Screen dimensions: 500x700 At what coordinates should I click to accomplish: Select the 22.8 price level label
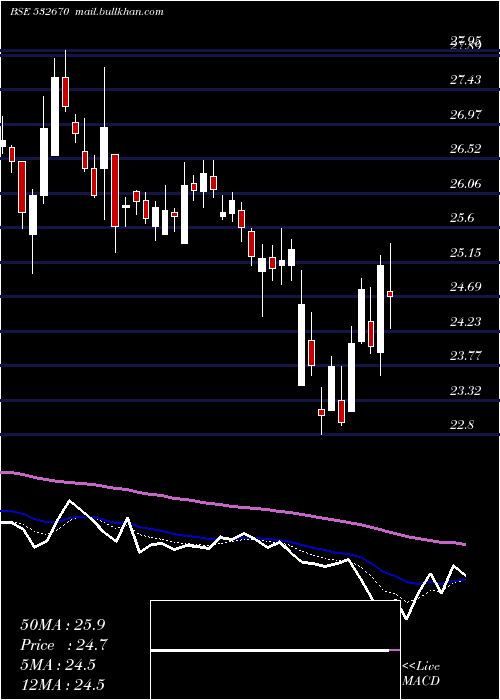pyautogui.click(x=462, y=425)
